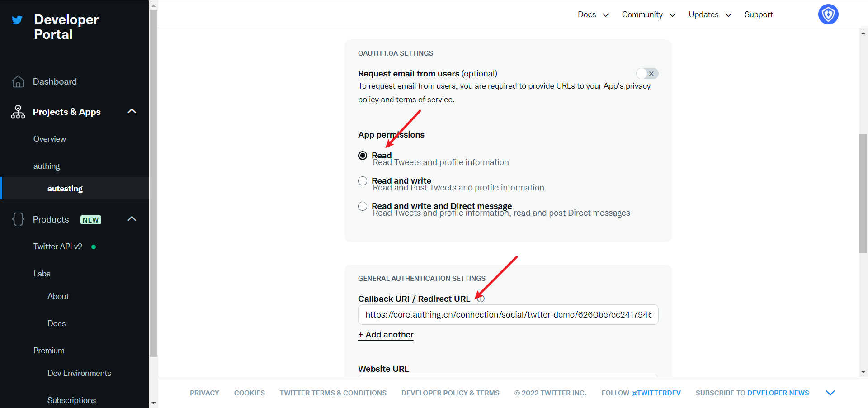Click the NEW badge next to Products
Viewport: 868px width, 408px height.
coord(90,220)
